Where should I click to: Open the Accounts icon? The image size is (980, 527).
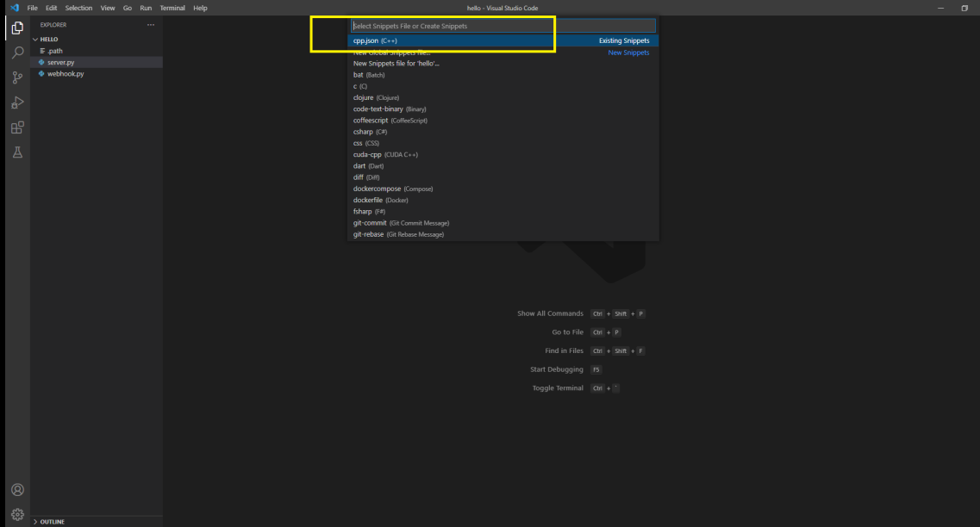(16, 489)
